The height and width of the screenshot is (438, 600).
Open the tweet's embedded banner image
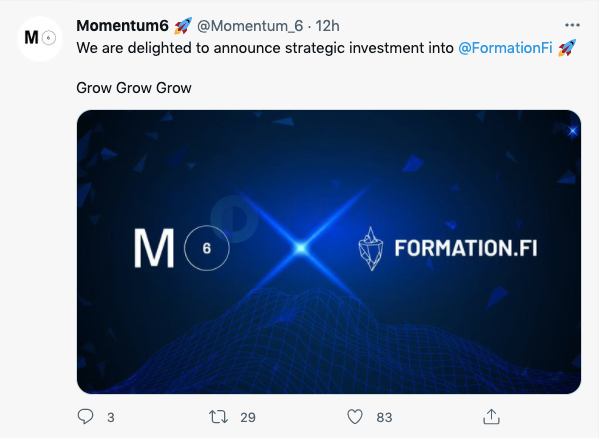(329, 252)
